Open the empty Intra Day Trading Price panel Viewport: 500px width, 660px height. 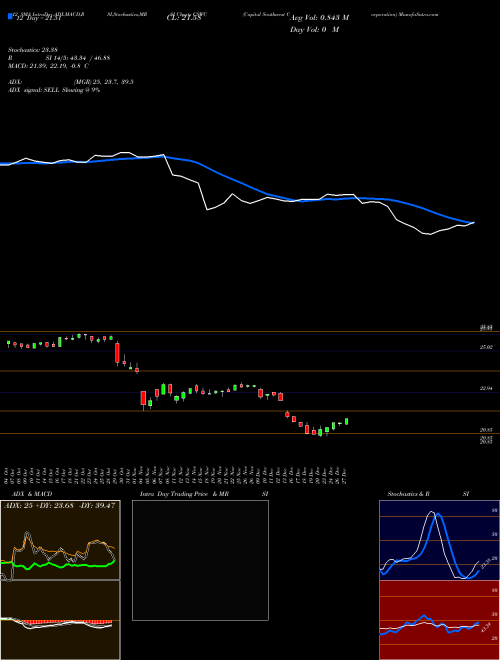point(200,560)
